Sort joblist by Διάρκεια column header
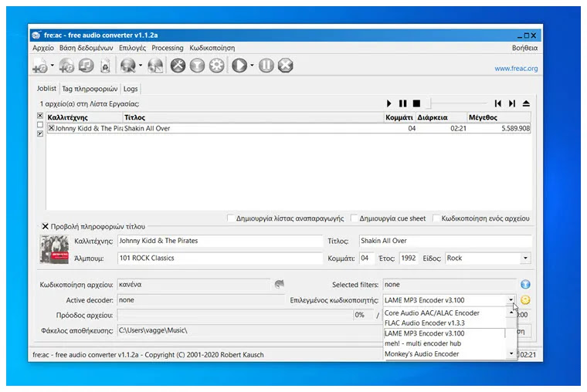Screen dimensions: 587x392 pyautogui.click(x=441, y=117)
